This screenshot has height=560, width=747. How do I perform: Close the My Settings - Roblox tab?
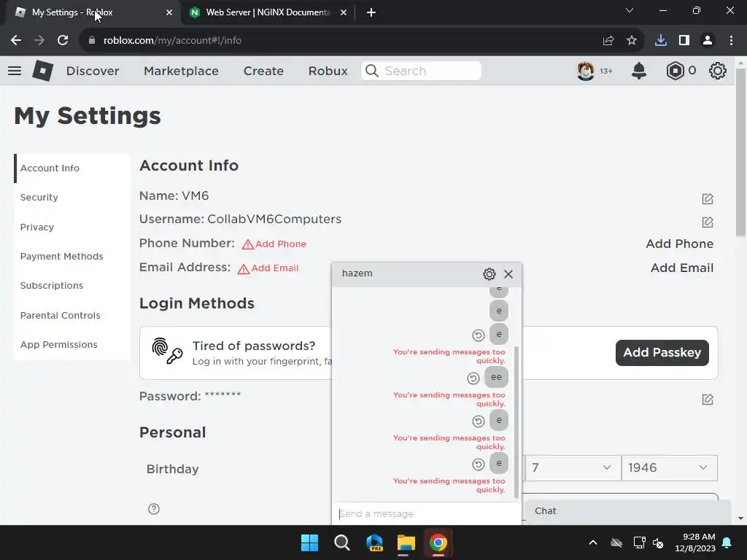pos(169,12)
